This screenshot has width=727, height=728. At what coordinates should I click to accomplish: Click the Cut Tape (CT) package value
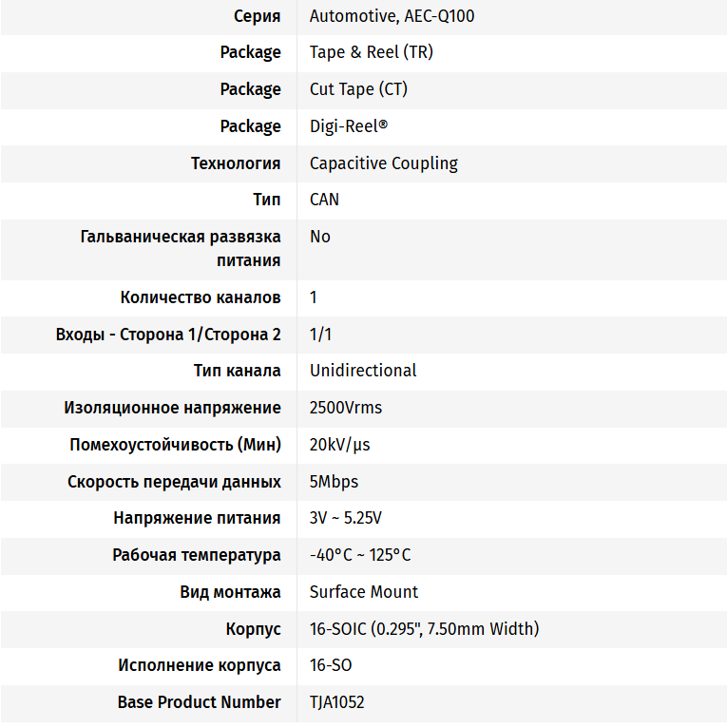[x=358, y=89]
